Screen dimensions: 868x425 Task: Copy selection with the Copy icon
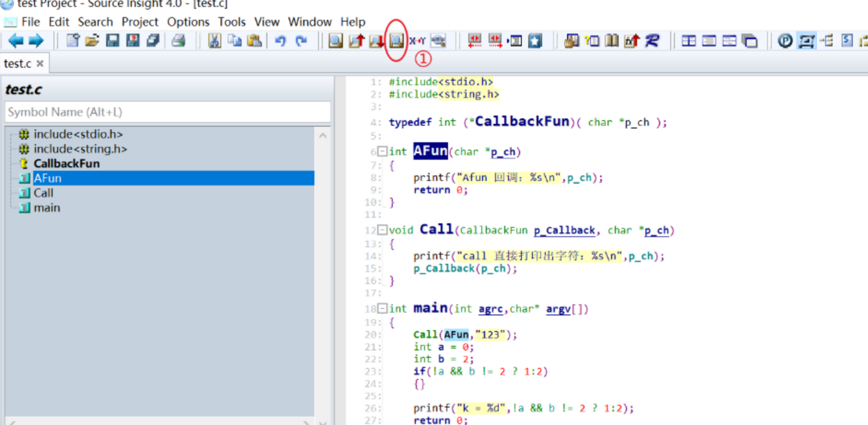[235, 41]
